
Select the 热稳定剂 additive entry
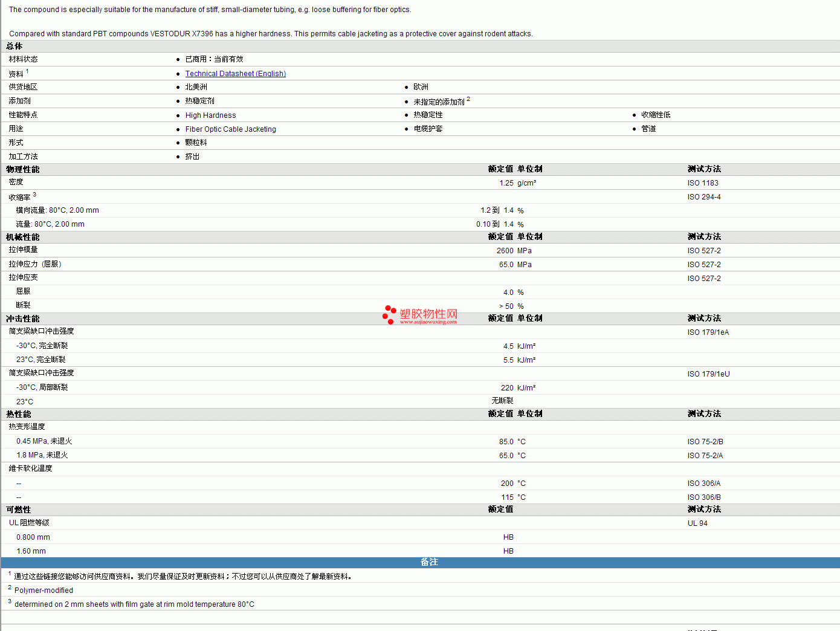pyautogui.click(x=200, y=101)
